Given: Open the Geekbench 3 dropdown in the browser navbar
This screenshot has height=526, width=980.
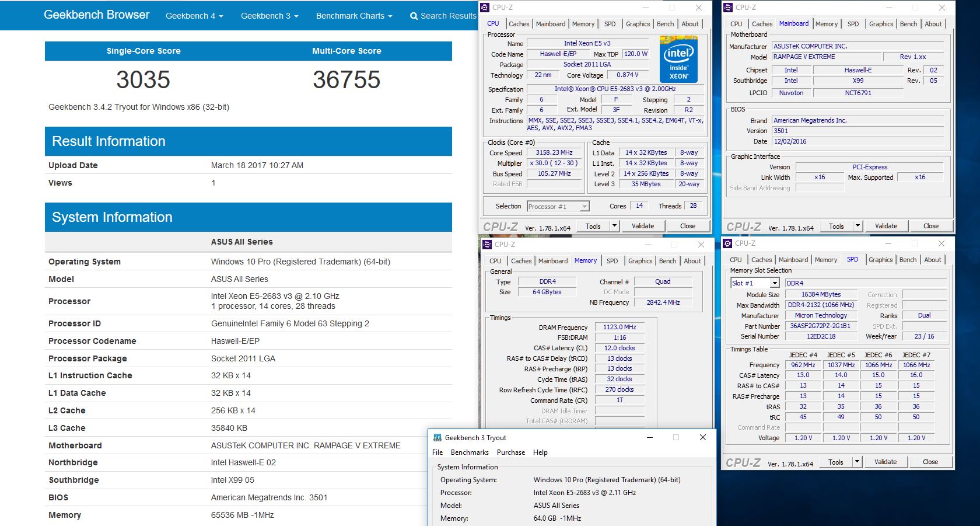Looking at the screenshot, I should pos(269,16).
